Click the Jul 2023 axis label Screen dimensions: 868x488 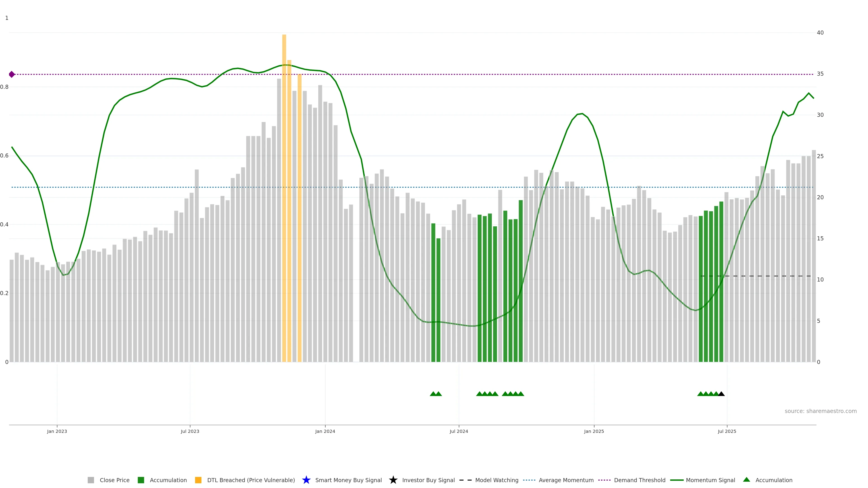190,431
